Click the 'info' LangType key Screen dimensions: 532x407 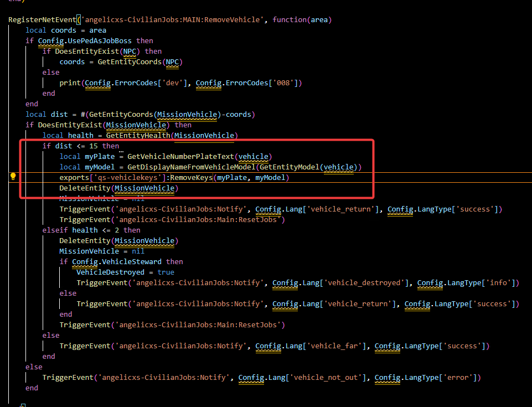click(498, 283)
